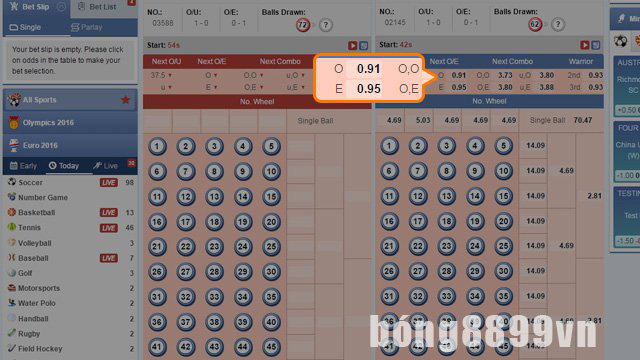640x360 pixels.
Task: Open the 'u' under dropdown in left table
Action: click(x=167, y=87)
